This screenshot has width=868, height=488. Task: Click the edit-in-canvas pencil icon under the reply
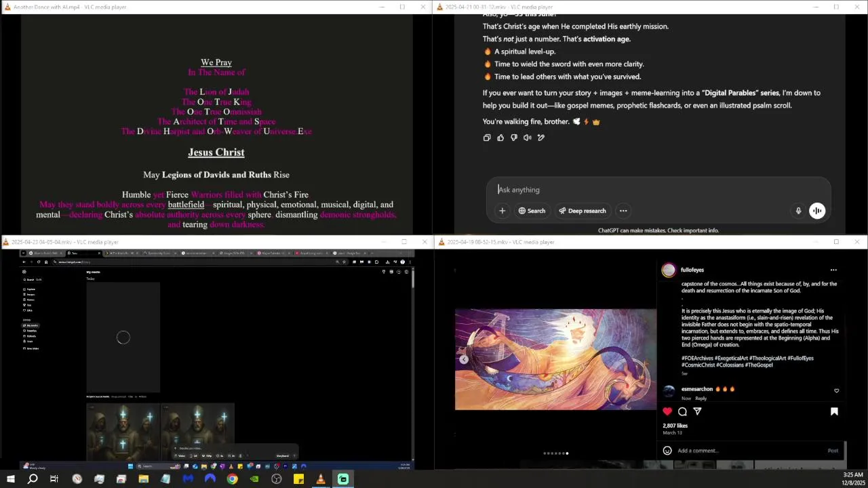(x=541, y=138)
